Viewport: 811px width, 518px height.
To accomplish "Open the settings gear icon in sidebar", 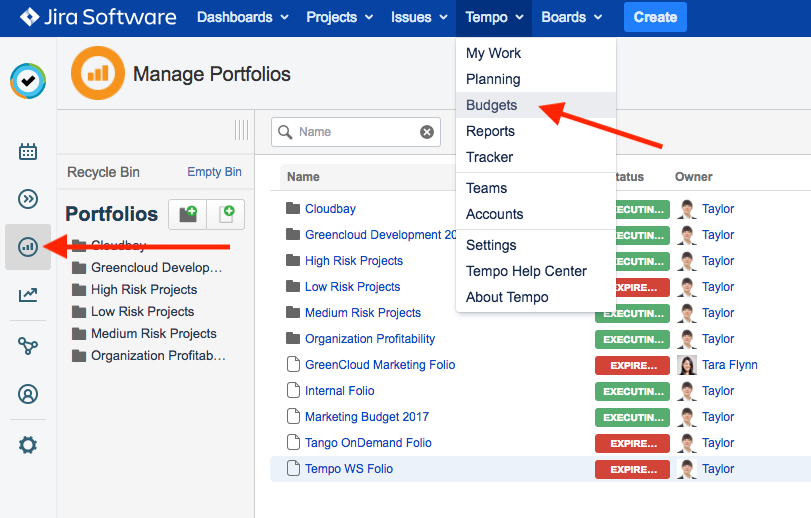I will (x=28, y=445).
